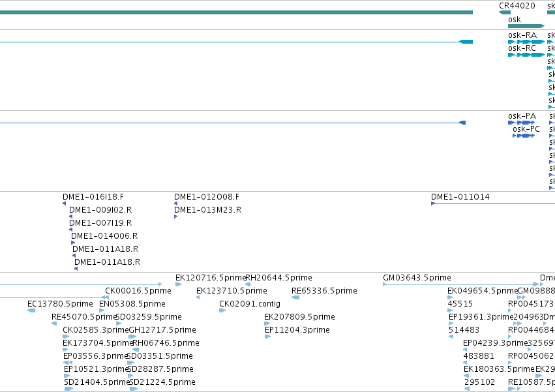Click the DME1-009I02.R feature label
The height and width of the screenshot is (392, 555).
coord(100,210)
